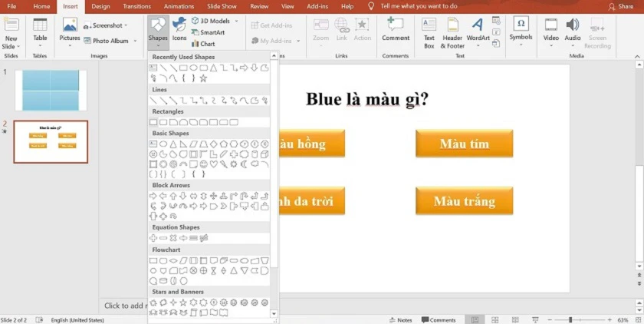The height and width of the screenshot is (324, 644).
Task: Pick the Diamond in Basic Shapes
Action: pyautogui.click(x=214, y=144)
